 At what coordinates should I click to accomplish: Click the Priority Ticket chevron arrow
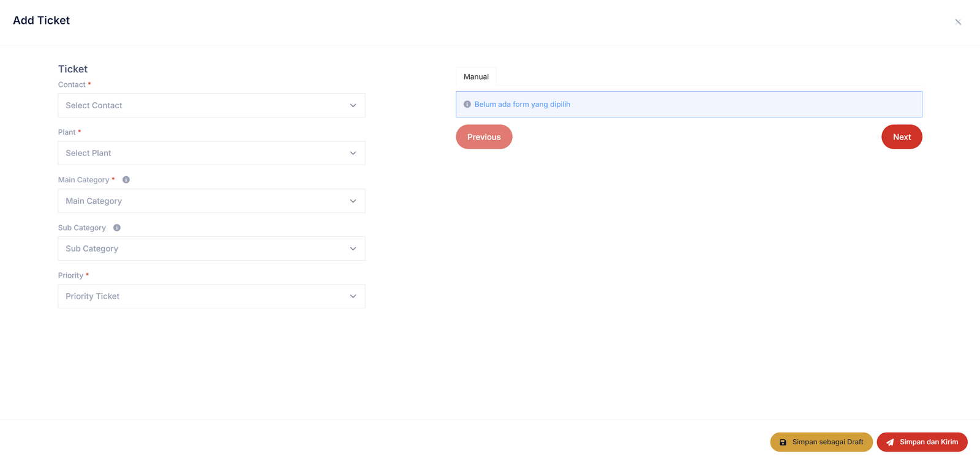[353, 296]
